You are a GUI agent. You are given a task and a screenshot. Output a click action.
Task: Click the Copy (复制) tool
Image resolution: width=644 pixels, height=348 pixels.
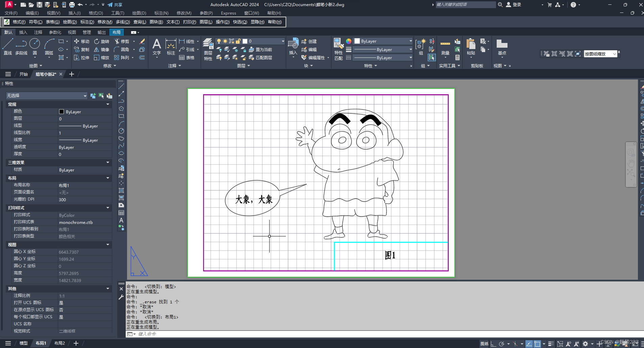(x=81, y=49)
